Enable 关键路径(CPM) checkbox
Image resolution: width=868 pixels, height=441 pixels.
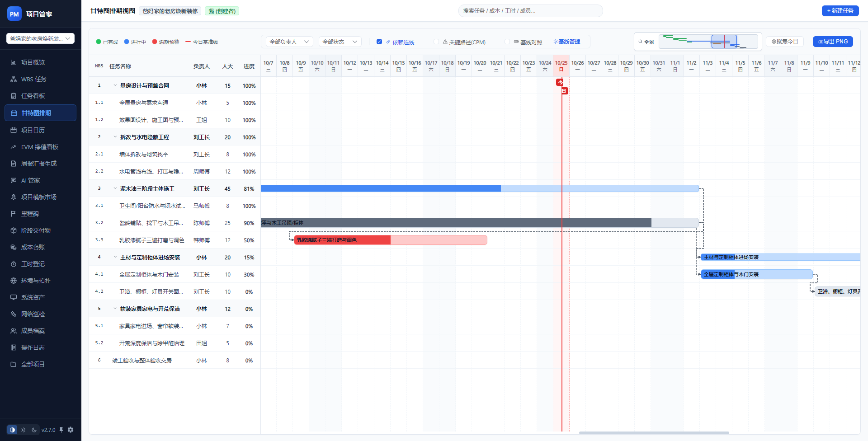pyautogui.click(x=436, y=42)
